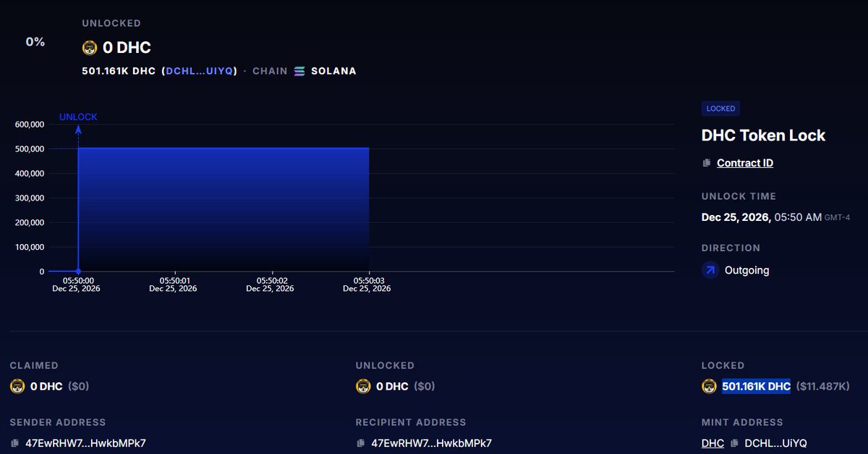Click the 0 DHC claimed amount
This screenshot has width=868, height=454.
[x=46, y=387]
